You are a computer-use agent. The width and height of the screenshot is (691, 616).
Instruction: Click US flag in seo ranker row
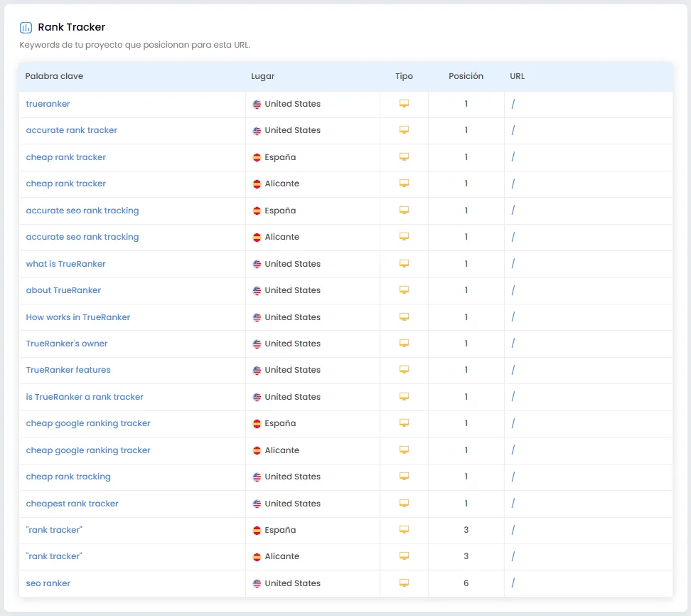coord(257,584)
